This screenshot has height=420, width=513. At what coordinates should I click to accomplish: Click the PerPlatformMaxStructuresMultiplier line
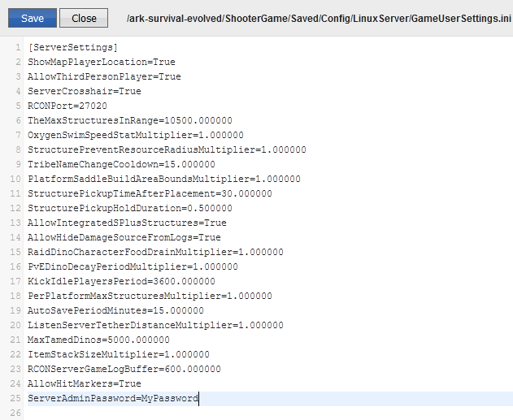pos(150,297)
